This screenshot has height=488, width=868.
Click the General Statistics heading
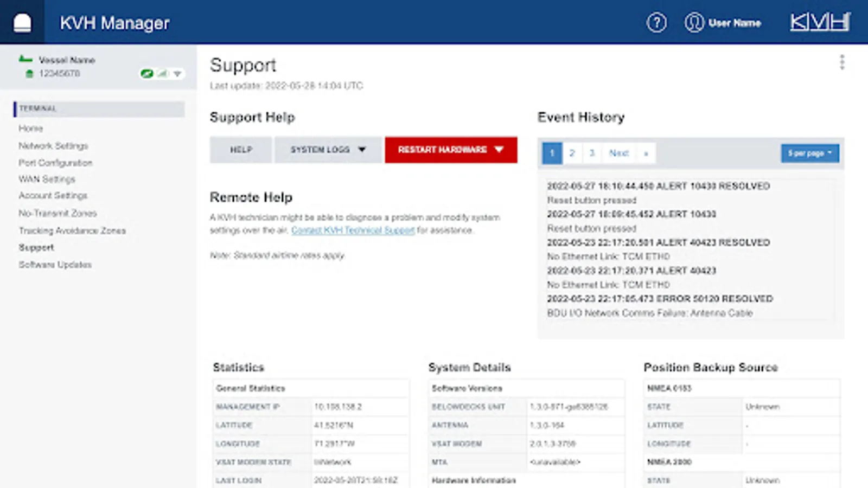(251, 388)
